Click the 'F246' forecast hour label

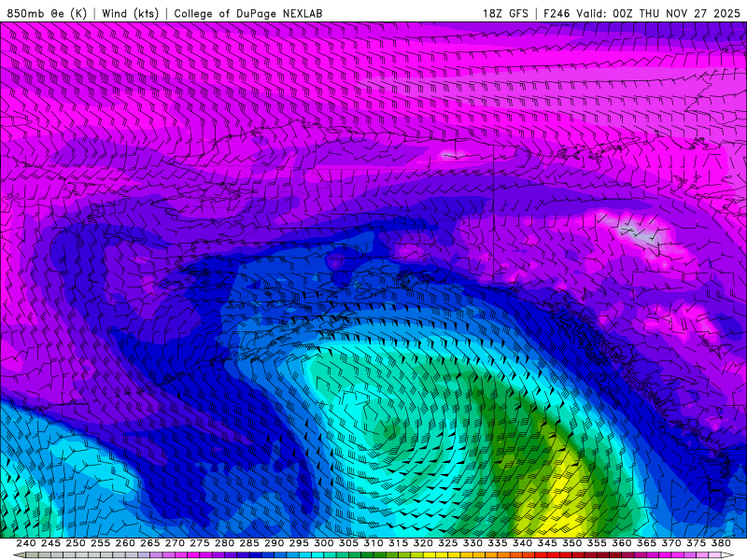(x=557, y=13)
